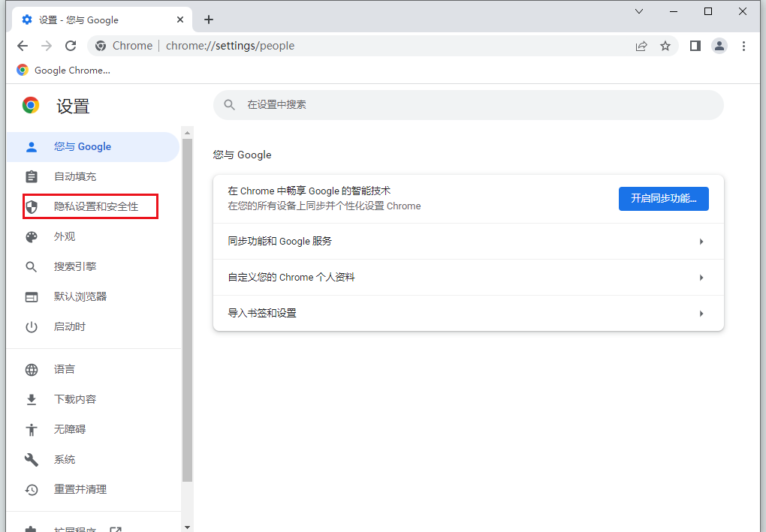Open the side panel icon
Image resolution: width=766 pixels, height=532 pixels.
(695, 46)
